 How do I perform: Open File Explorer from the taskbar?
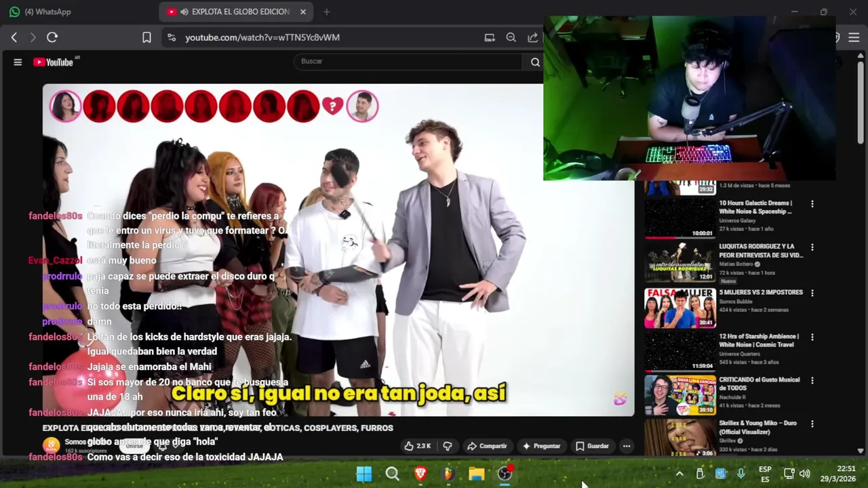tap(477, 474)
